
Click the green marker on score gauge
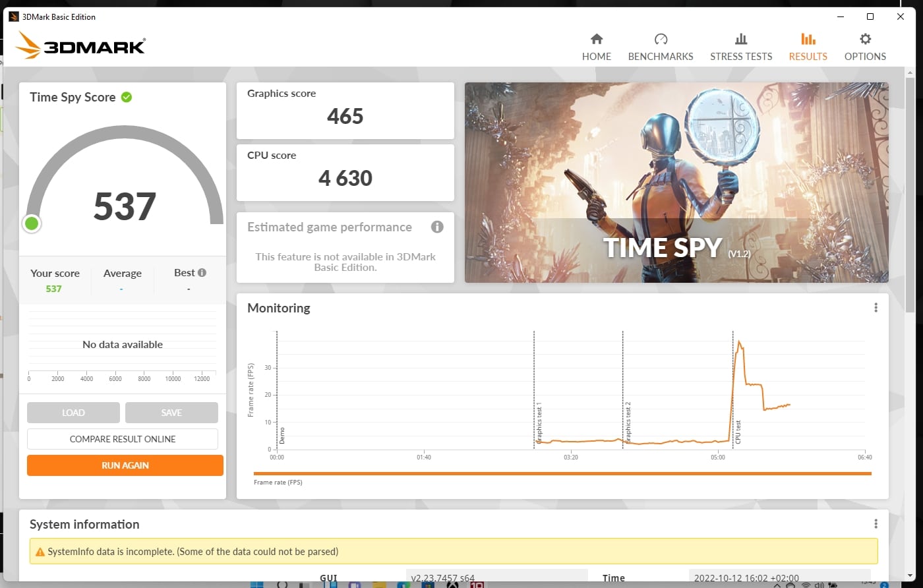point(32,224)
